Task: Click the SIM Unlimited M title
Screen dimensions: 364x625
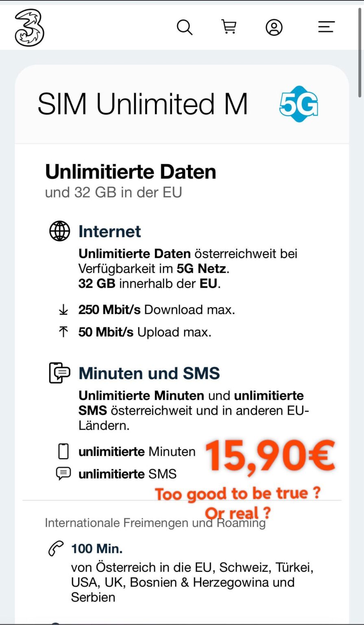Action: (143, 104)
